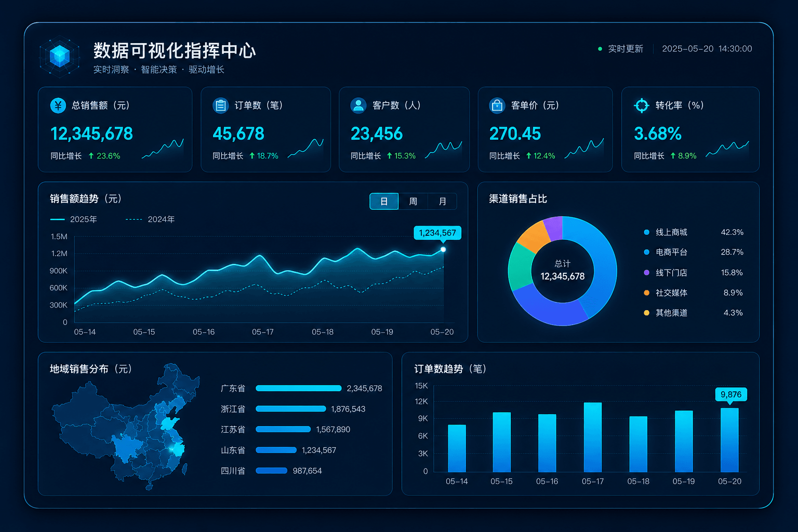Click the sparkline in the 客单价 card

(x=584, y=148)
